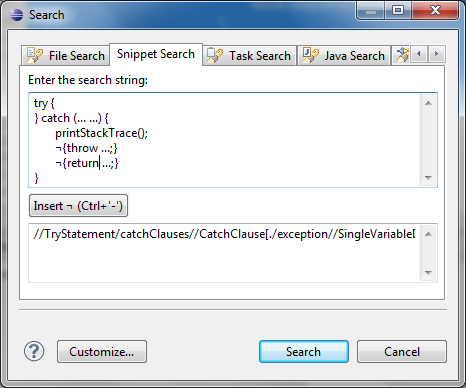466x388 pixels.
Task: Select the Snippet Search tab
Action: coord(156,54)
